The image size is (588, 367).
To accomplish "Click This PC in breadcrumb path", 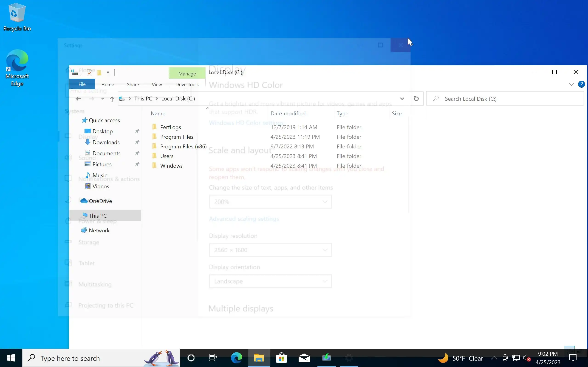I will coord(143,99).
